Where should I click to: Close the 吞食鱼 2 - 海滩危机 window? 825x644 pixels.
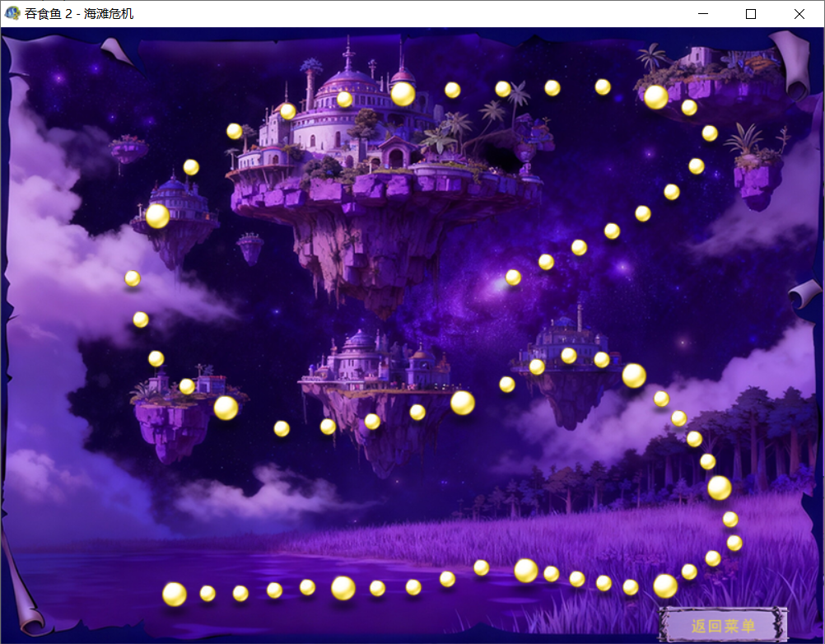[799, 14]
